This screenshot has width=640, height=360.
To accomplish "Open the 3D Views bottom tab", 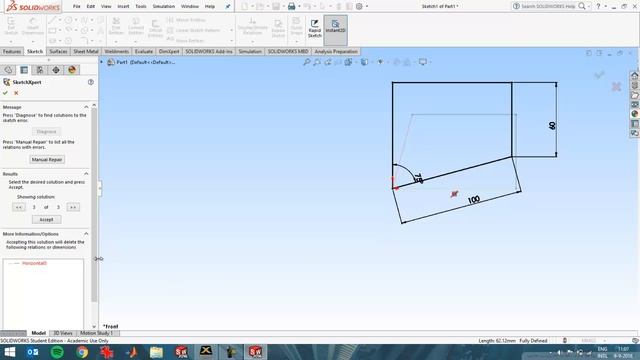I will point(62,333).
